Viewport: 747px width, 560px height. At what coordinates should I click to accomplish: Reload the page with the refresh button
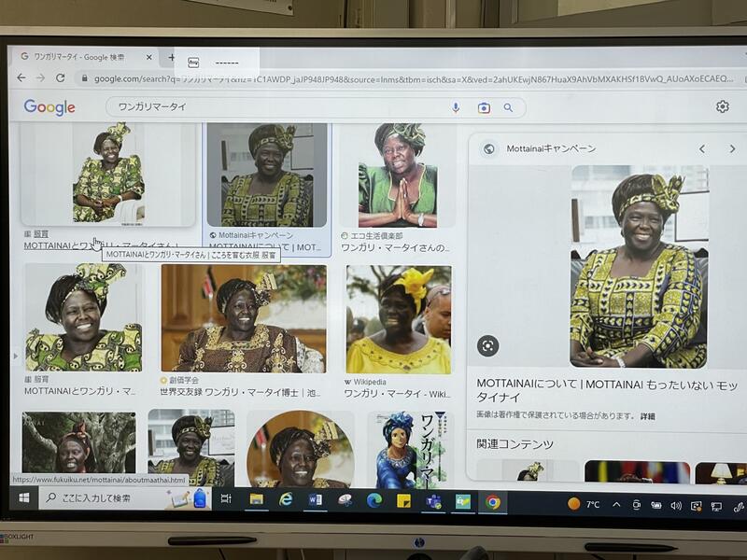point(61,78)
